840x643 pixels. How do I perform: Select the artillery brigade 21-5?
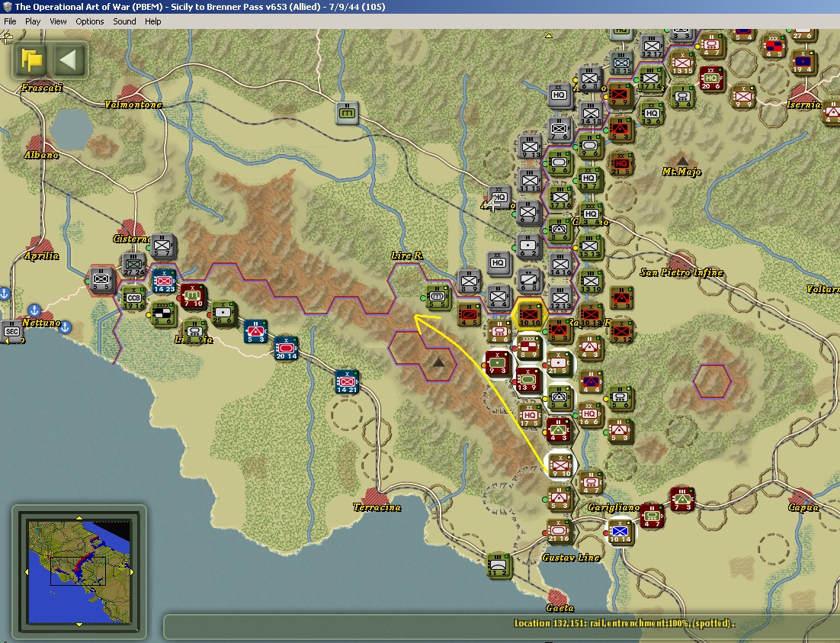[559, 364]
